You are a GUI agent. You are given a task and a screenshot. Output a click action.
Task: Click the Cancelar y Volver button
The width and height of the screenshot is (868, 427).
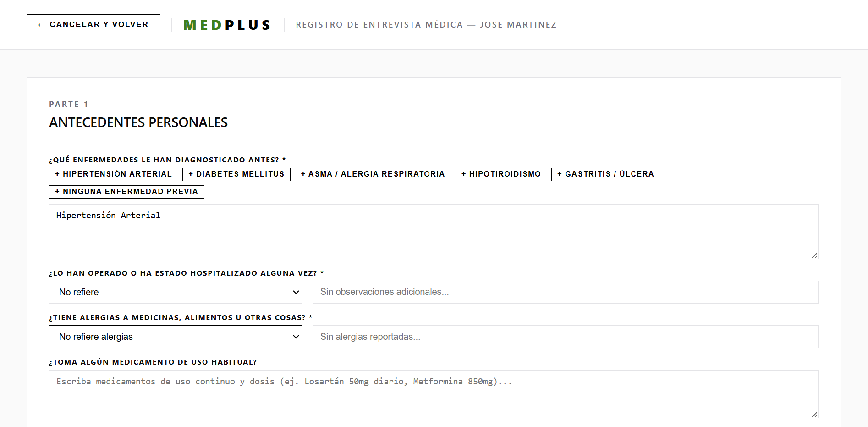click(x=93, y=25)
